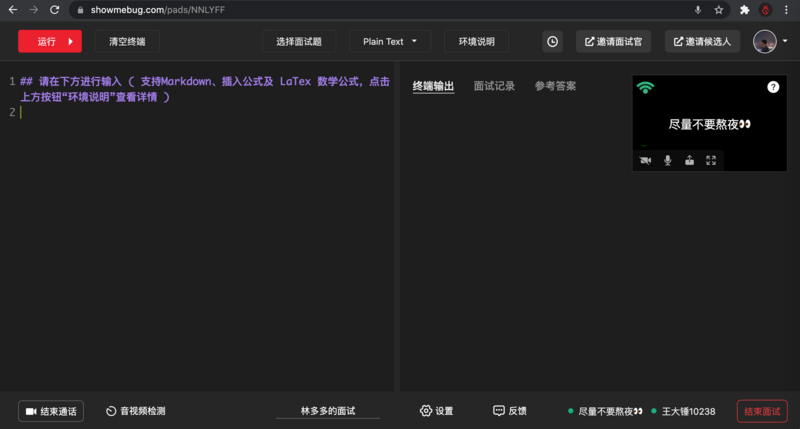Open 选择面试题 to choose a question
Viewport: 800px width, 429px height.
[299, 41]
